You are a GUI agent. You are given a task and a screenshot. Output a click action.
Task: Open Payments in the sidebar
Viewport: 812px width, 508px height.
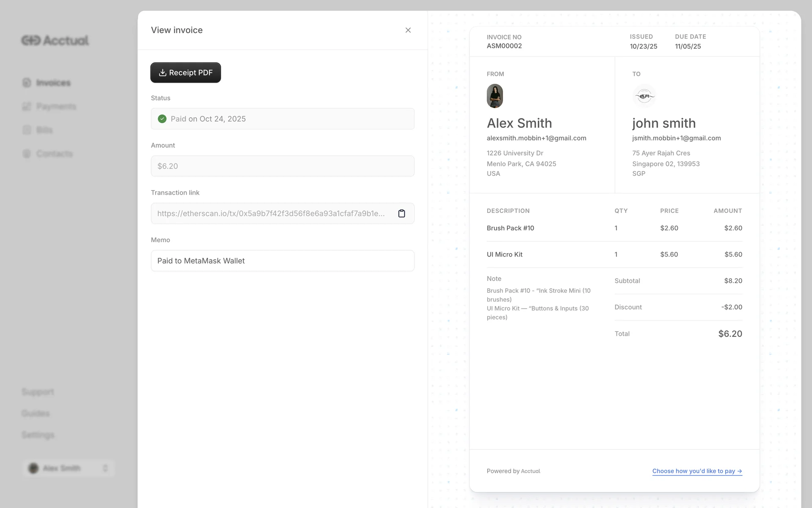(x=56, y=106)
